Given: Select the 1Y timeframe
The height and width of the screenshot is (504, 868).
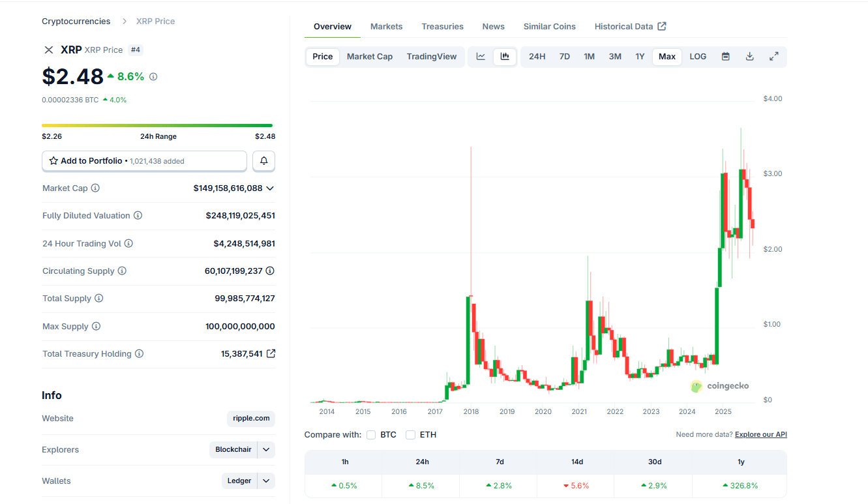Looking at the screenshot, I should click(640, 57).
